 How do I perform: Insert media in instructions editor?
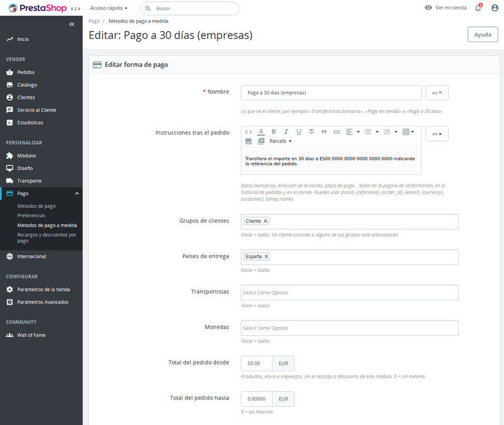pyautogui.click(x=261, y=141)
